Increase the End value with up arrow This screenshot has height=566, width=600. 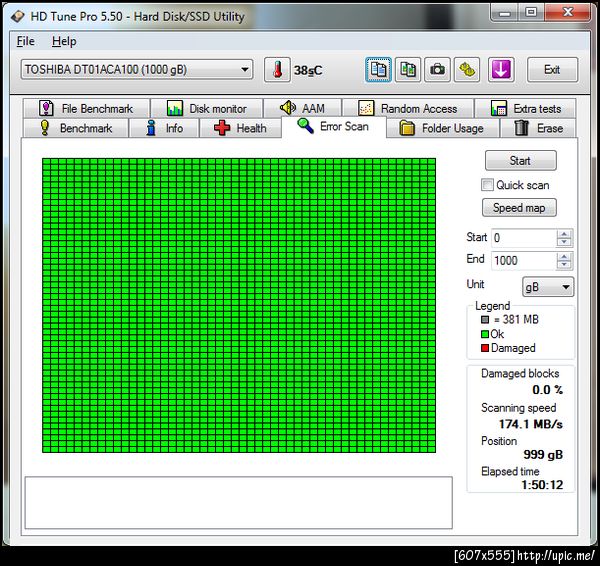point(564,256)
